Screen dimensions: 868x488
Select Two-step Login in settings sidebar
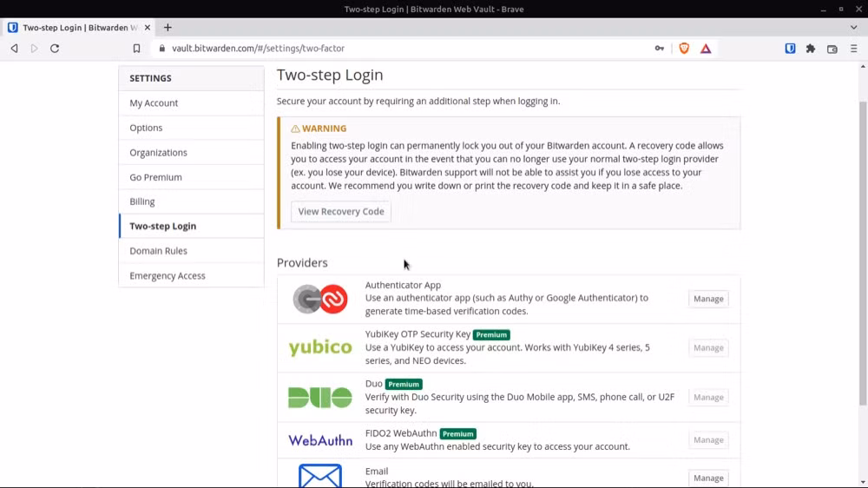pos(192,226)
